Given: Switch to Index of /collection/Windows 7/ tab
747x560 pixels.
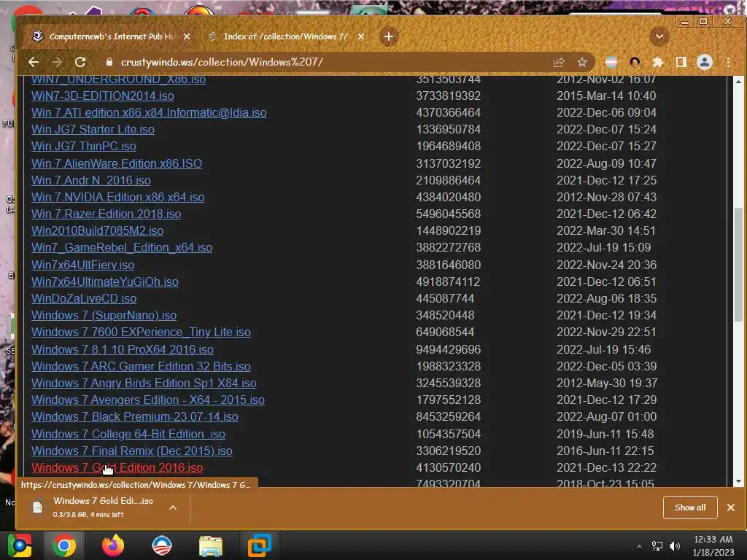Looking at the screenshot, I should coord(285,36).
